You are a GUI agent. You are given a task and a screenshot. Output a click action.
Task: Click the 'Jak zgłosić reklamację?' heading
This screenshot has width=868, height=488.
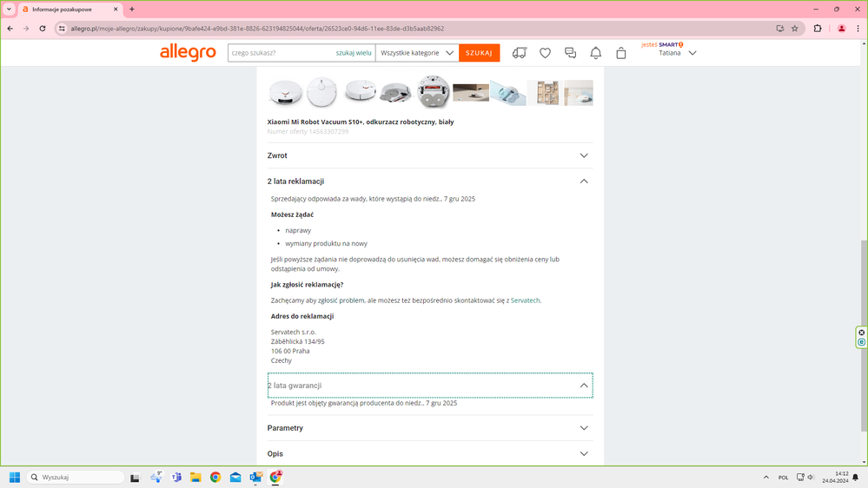tap(308, 285)
